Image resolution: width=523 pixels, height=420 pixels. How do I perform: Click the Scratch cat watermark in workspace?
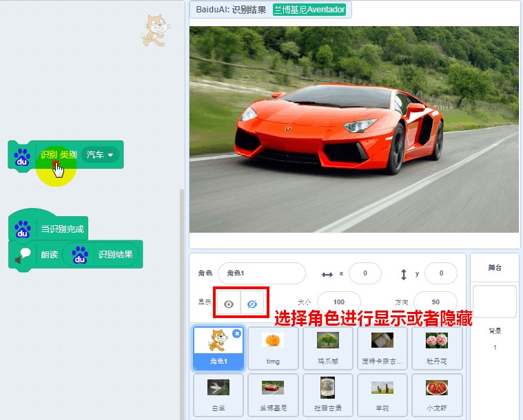(x=156, y=30)
